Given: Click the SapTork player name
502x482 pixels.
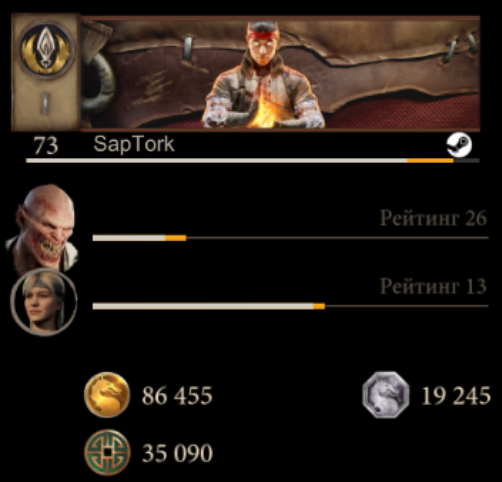Looking at the screenshot, I should tap(134, 144).
